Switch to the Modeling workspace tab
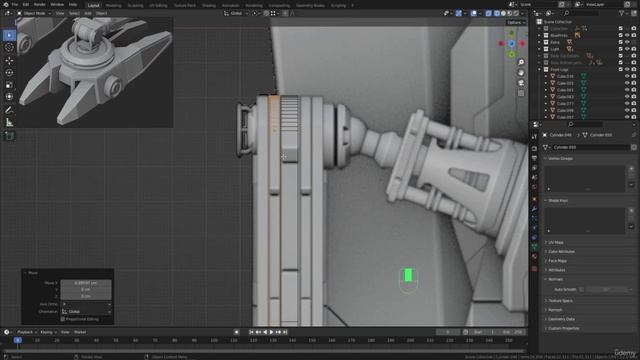Viewport: 640px width, 360px height. coord(113,6)
